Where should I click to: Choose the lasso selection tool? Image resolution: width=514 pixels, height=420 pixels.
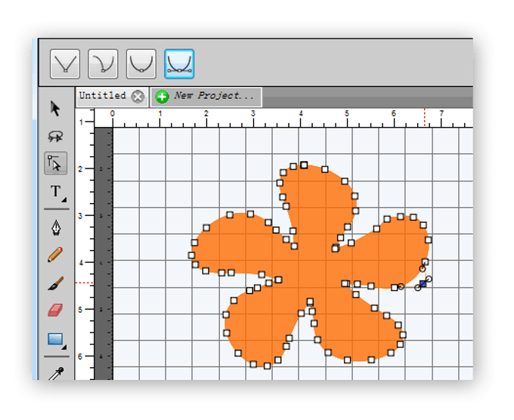point(55,136)
